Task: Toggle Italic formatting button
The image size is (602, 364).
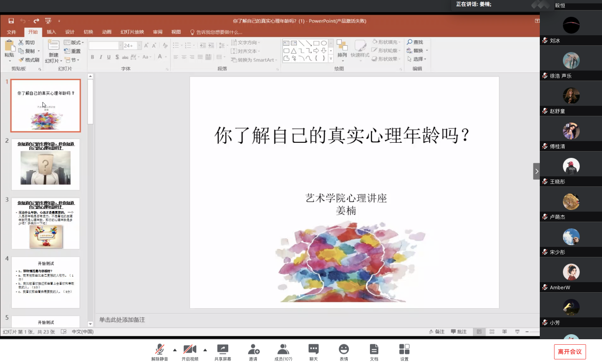Action: point(101,57)
